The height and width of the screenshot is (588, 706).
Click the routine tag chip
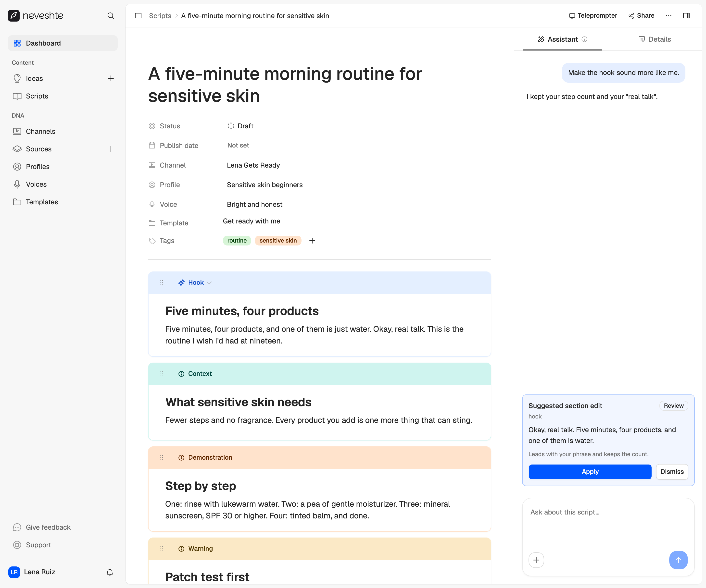coord(237,241)
